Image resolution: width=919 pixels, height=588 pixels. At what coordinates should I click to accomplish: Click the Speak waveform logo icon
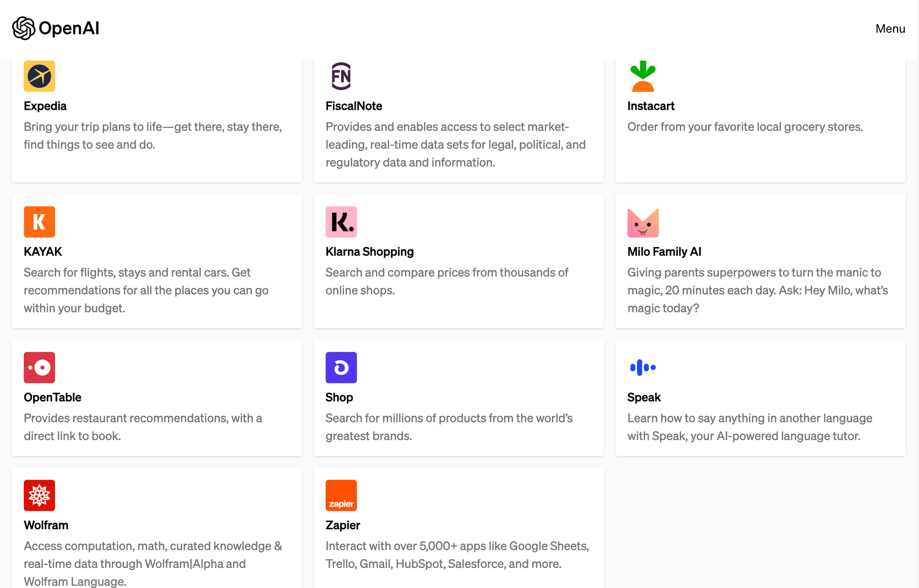(643, 367)
